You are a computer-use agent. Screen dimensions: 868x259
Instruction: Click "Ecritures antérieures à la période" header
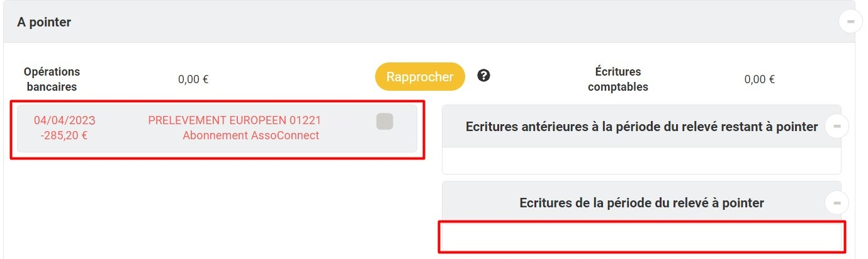tap(641, 127)
